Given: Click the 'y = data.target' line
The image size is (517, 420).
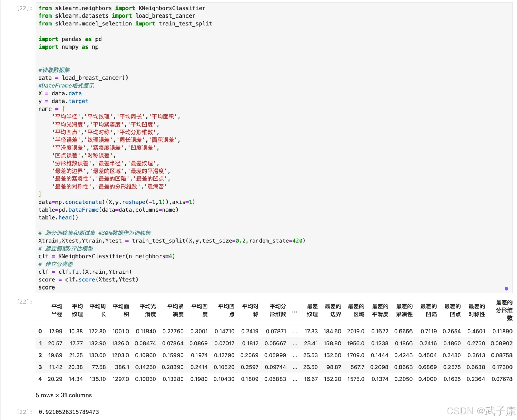Looking at the screenshot, I should [x=63, y=101].
